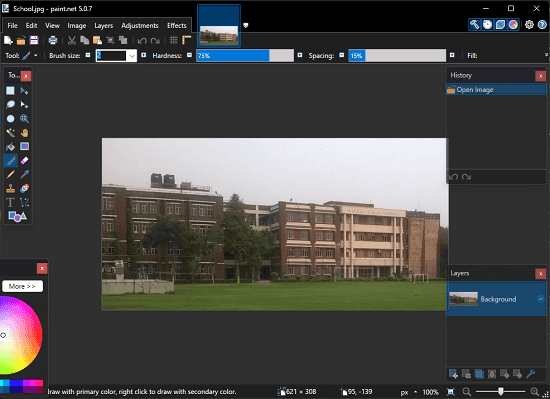The height and width of the screenshot is (399, 550).
Task: Open the Adjustments menu
Action: pyautogui.click(x=140, y=26)
